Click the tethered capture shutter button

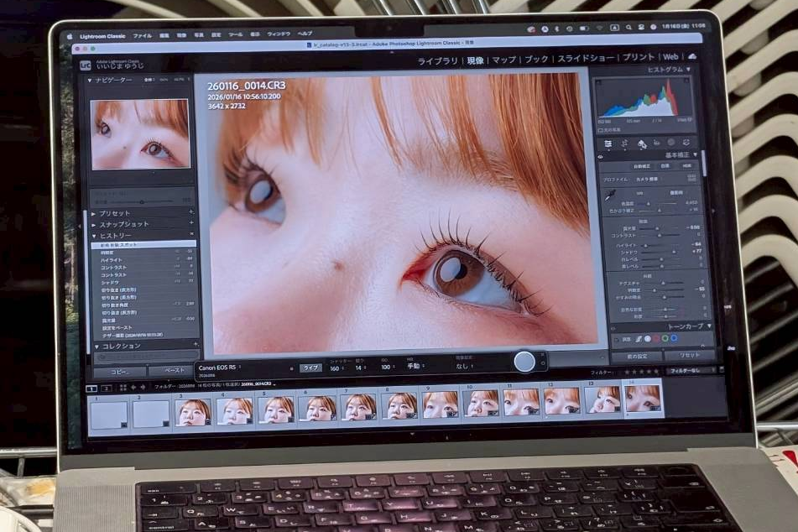point(524,362)
